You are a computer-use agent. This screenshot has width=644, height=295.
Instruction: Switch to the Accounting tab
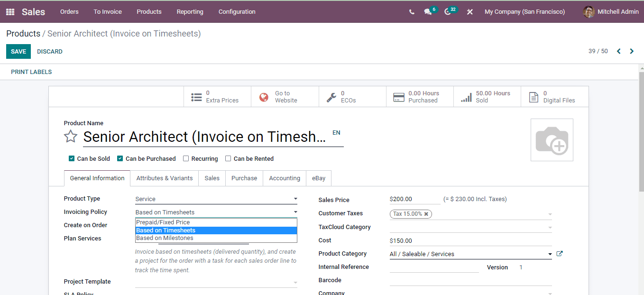tap(284, 178)
